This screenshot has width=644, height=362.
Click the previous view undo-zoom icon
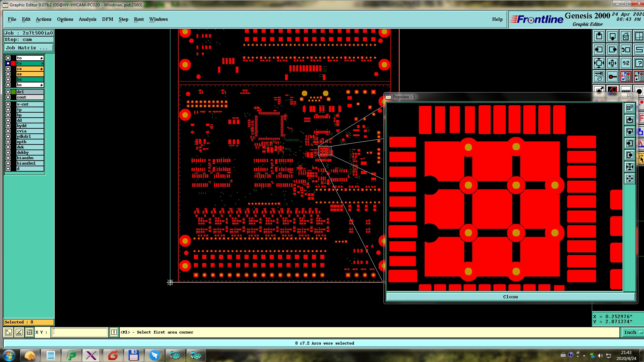[626, 50]
